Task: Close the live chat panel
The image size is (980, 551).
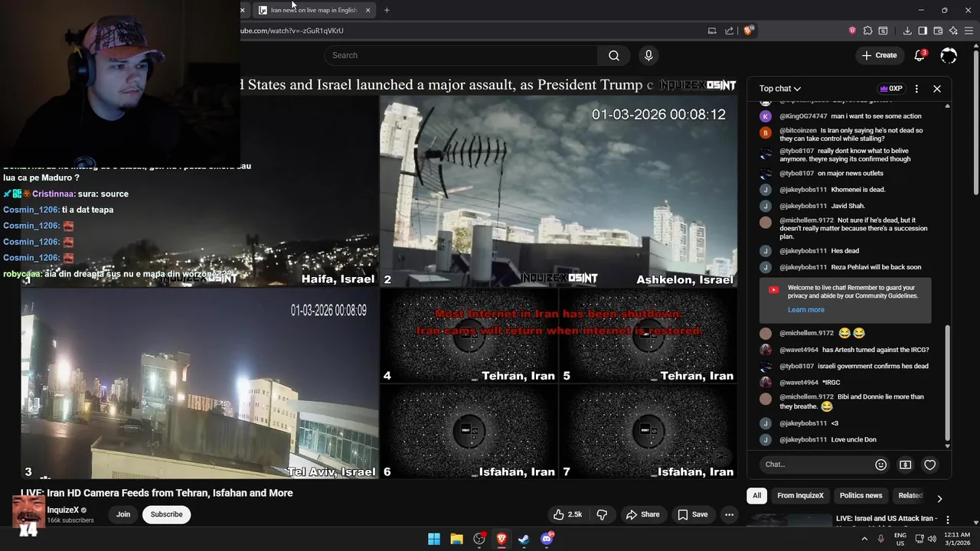Action: pos(937,89)
